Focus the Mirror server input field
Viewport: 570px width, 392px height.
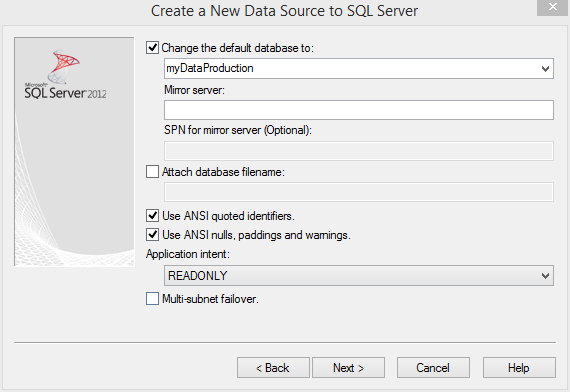359,110
